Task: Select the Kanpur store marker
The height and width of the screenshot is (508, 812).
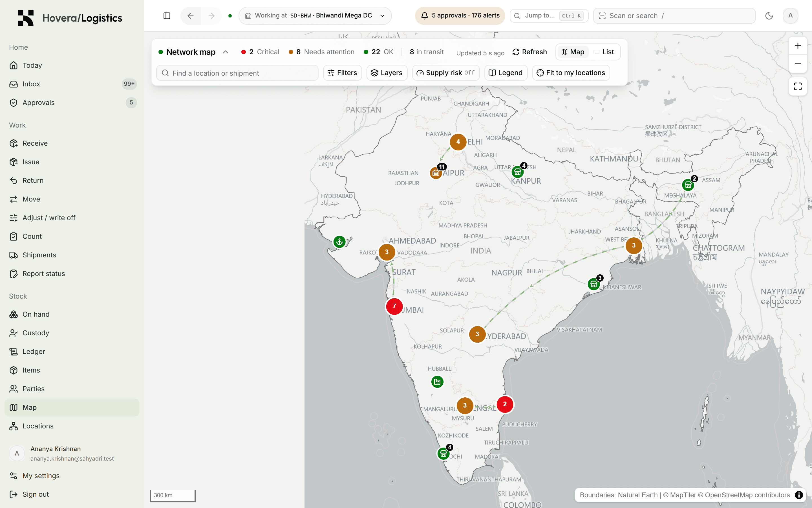Action: point(517,172)
